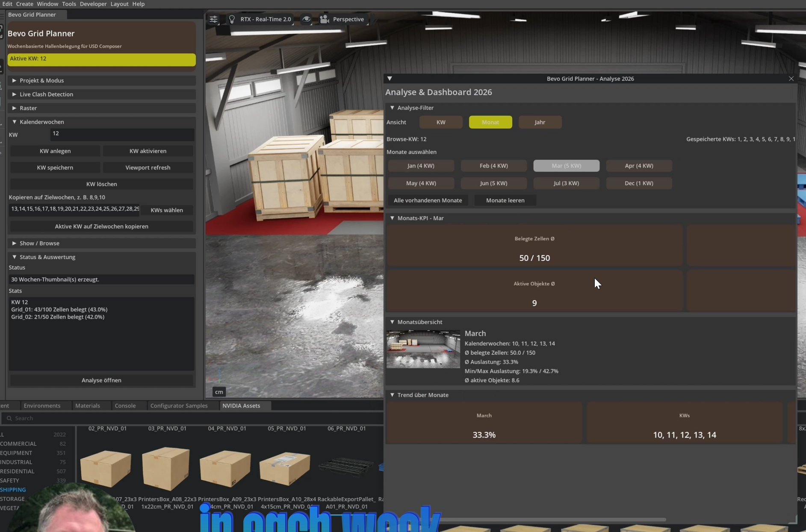The image size is (806, 532).
Task: Click the Perspective camera icon
Action: click(325, 19)
